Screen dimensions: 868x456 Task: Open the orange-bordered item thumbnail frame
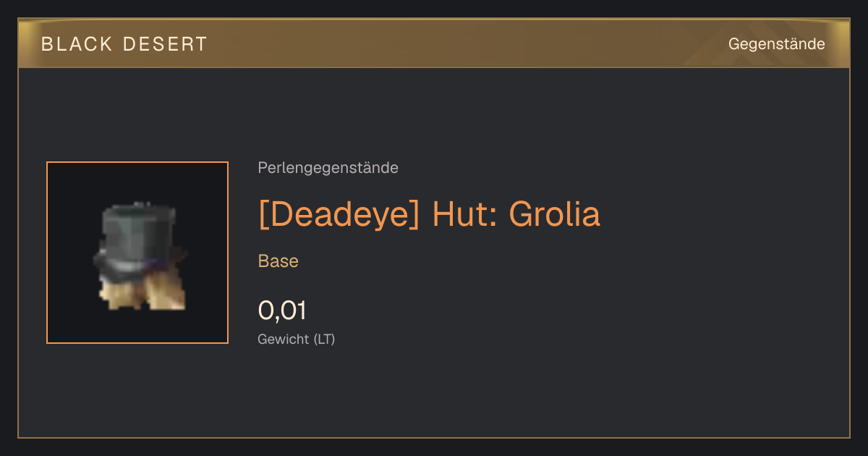pos(137,253)
